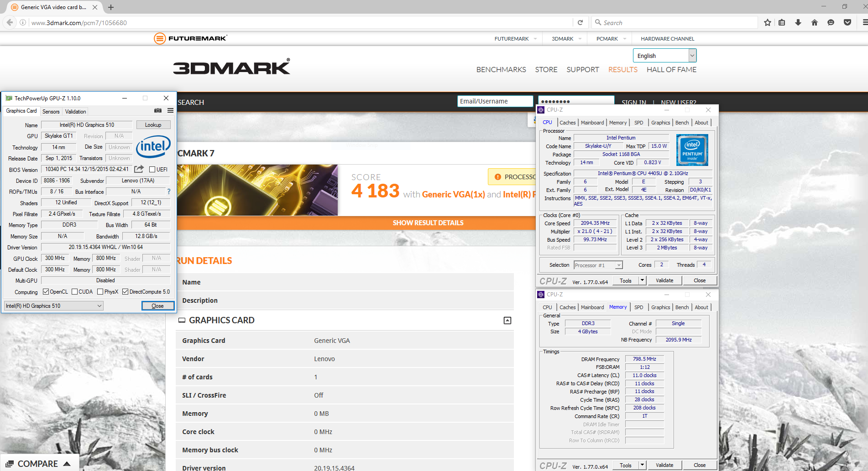Click Close in the lower CPU-Z window

[700, 465]
